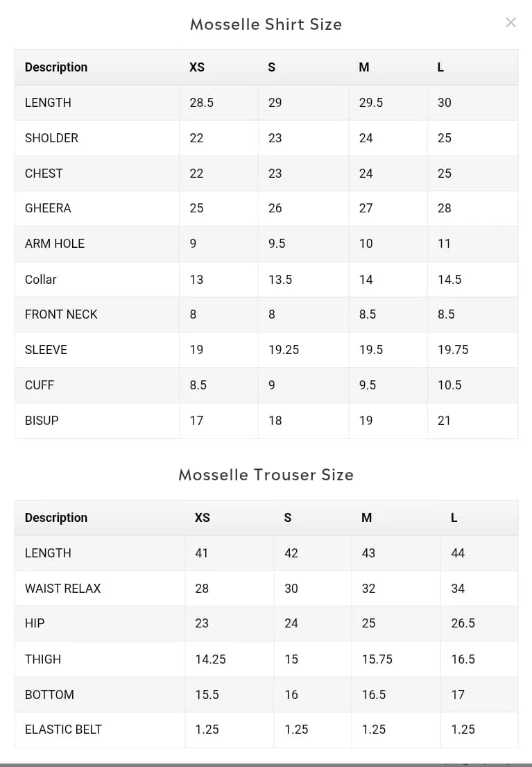The image size is (532, 767).
Task: Click the Mosselle Trouser Size heading
Action: tap(266, 475)
